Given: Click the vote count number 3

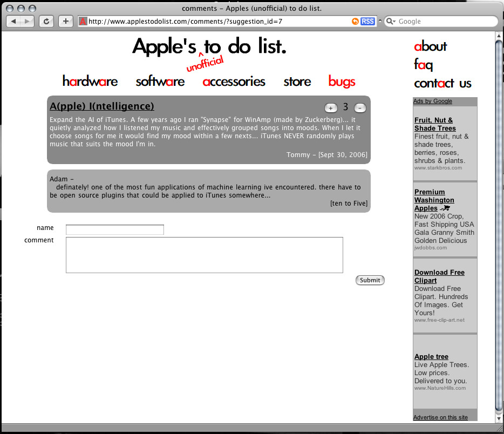Looking at the screenshot, I should [345, 107].
